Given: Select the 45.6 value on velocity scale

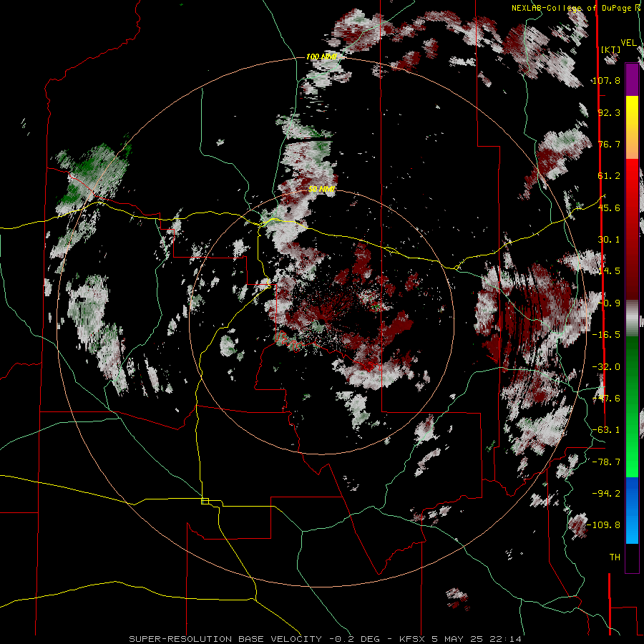Looking at the screenshot, I should pos(609,208).
